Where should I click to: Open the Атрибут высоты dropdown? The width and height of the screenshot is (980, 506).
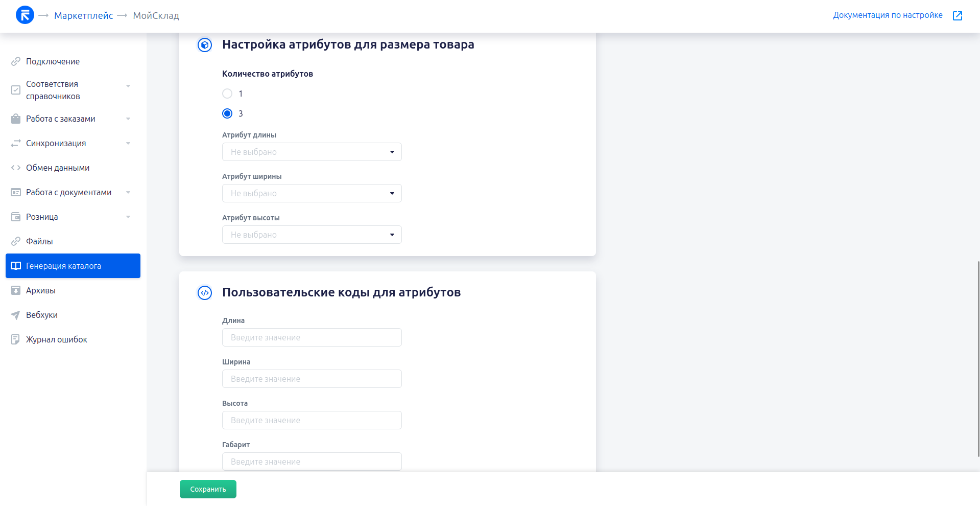click(x=312, y=235)
